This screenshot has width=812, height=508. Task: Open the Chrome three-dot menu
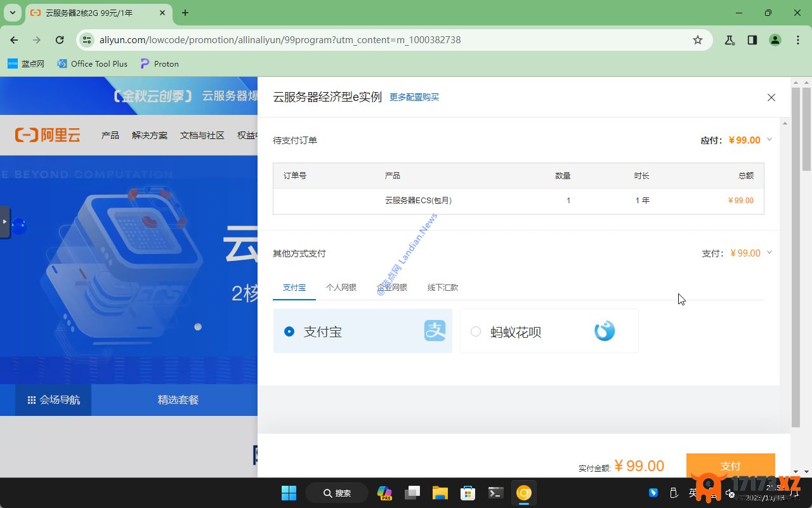pyautogui.click(x=798, y=40)
